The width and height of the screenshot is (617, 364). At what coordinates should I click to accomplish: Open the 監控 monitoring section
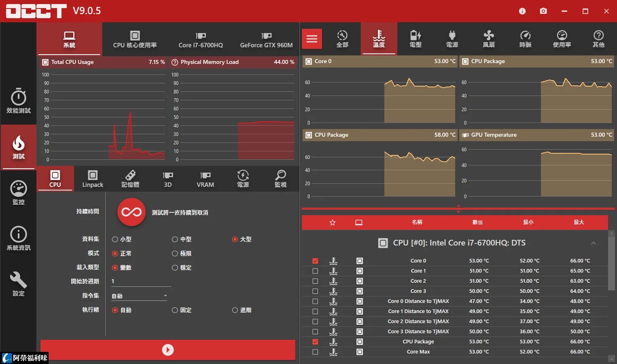[x=18, y=193]
